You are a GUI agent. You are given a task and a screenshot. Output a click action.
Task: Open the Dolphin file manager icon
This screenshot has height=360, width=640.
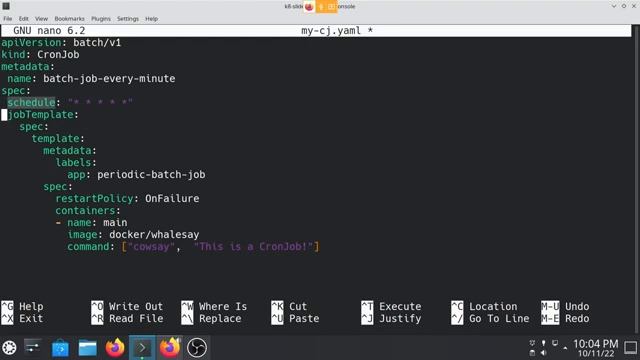point(87,348)
